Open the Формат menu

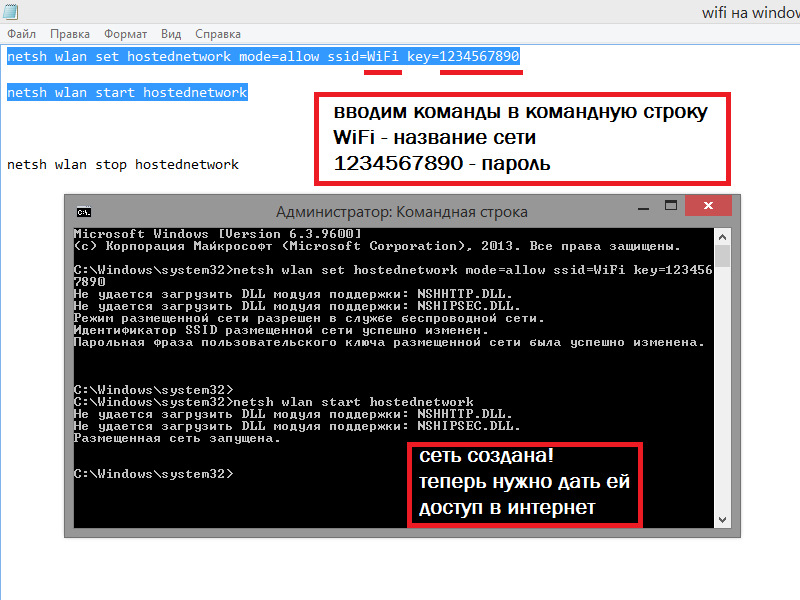[x=126, y=34]
